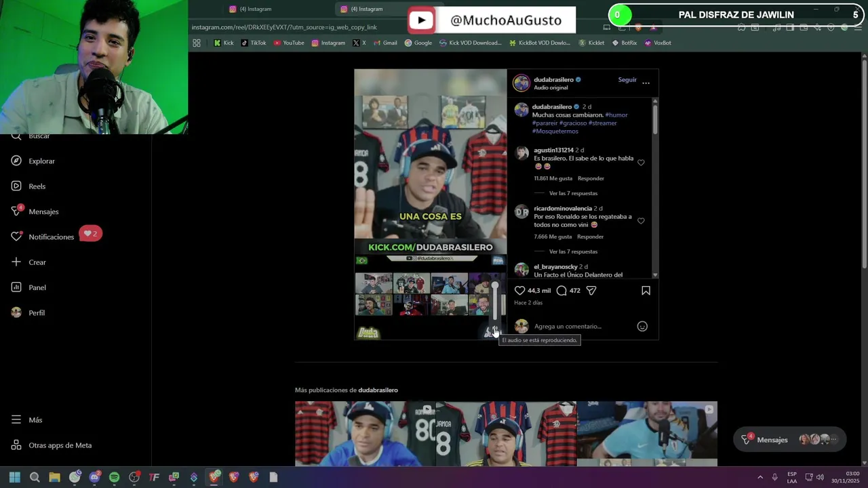The image size is (868, 488).
Task: Open Spotify from taskbar
Action: tap(114, 478)
